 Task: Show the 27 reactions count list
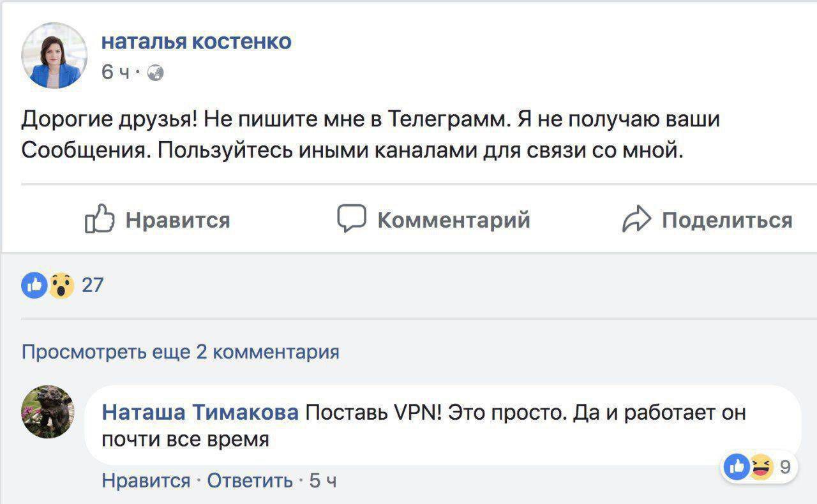click(x=93, y=285)
